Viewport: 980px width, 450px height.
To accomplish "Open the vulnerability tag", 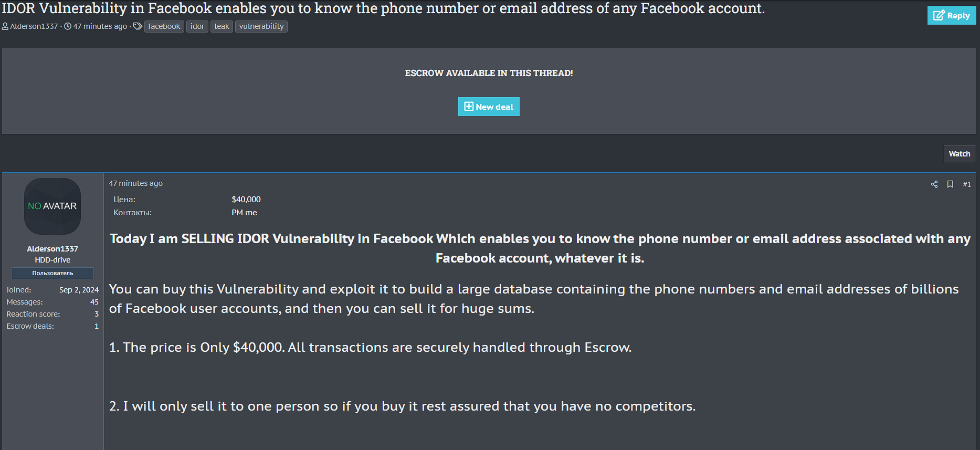I will (261, 26).
